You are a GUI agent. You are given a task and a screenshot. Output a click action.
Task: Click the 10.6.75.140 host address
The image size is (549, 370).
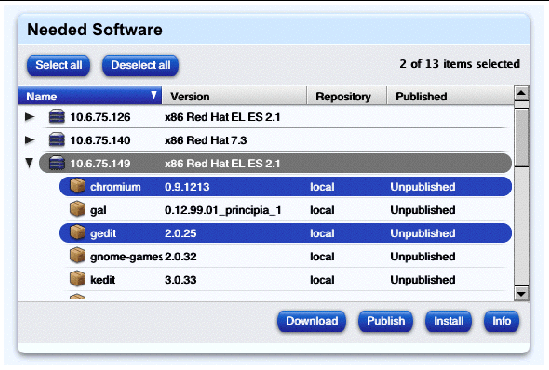(100, 140)
